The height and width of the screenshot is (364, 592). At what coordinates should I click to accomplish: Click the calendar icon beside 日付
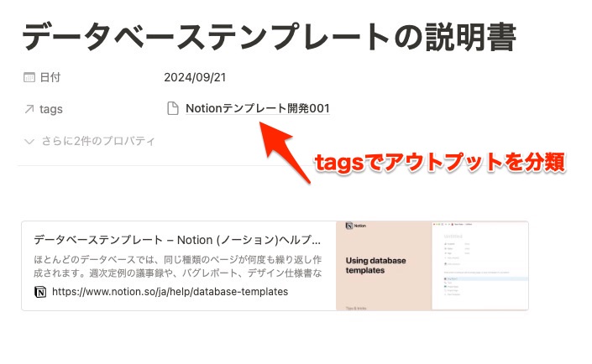tap(29, 77)
